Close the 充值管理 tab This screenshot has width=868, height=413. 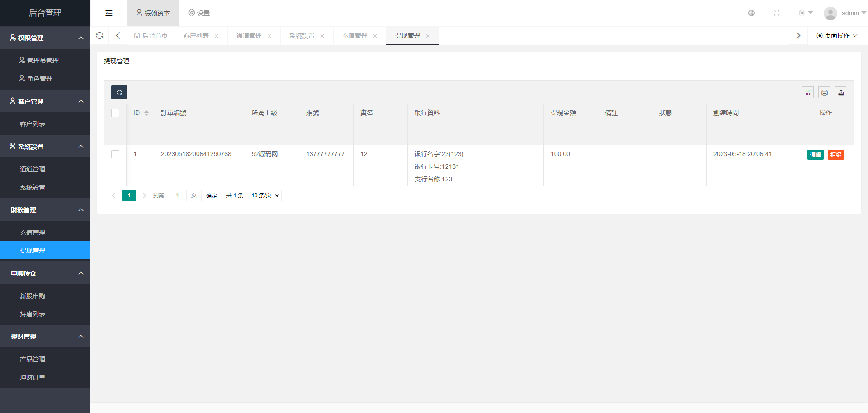tap(375, 36)
